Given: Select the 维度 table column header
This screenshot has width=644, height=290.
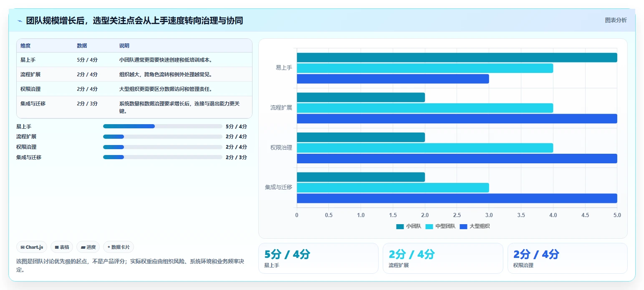Looking at the screenshot, I should pos(25,46).
